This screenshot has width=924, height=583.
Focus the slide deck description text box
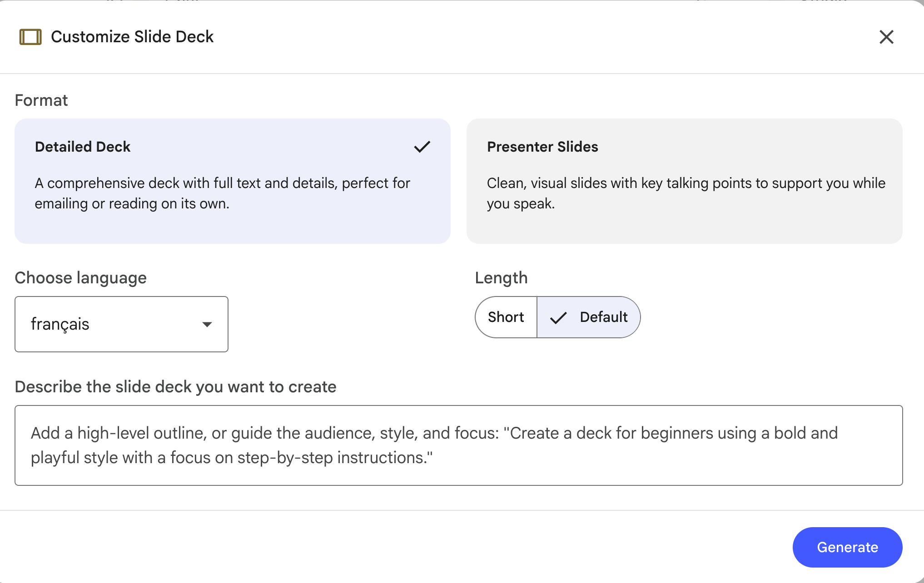[458, 445]
